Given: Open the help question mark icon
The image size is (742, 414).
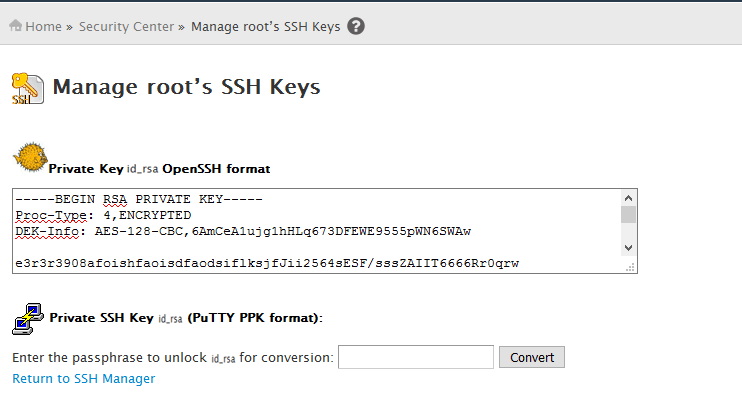Looking at the screenshot, I should point(356,26).
